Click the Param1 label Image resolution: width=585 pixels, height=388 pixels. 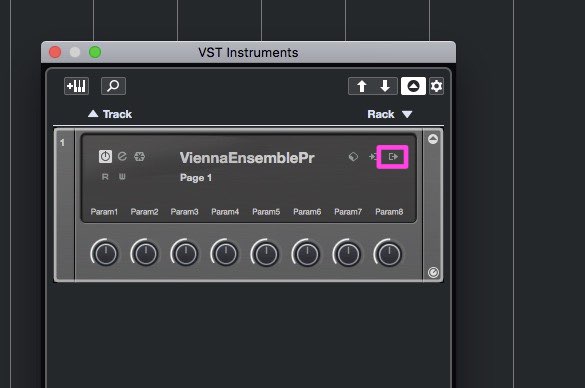[104, 212]
